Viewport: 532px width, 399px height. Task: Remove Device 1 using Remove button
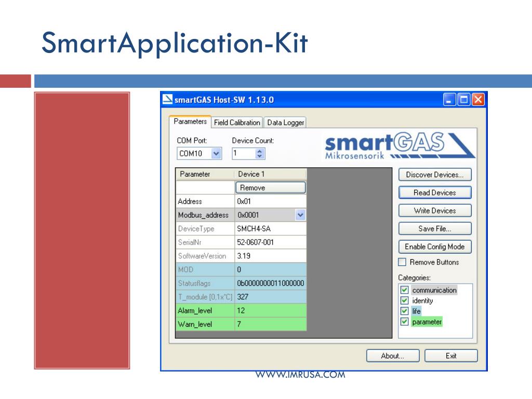click(x=270, y=188)
